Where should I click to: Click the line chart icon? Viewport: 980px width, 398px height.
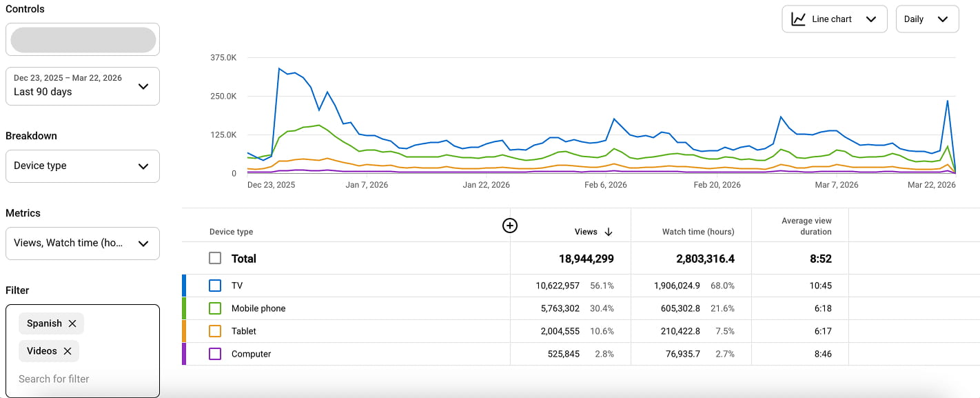point(798,19)
